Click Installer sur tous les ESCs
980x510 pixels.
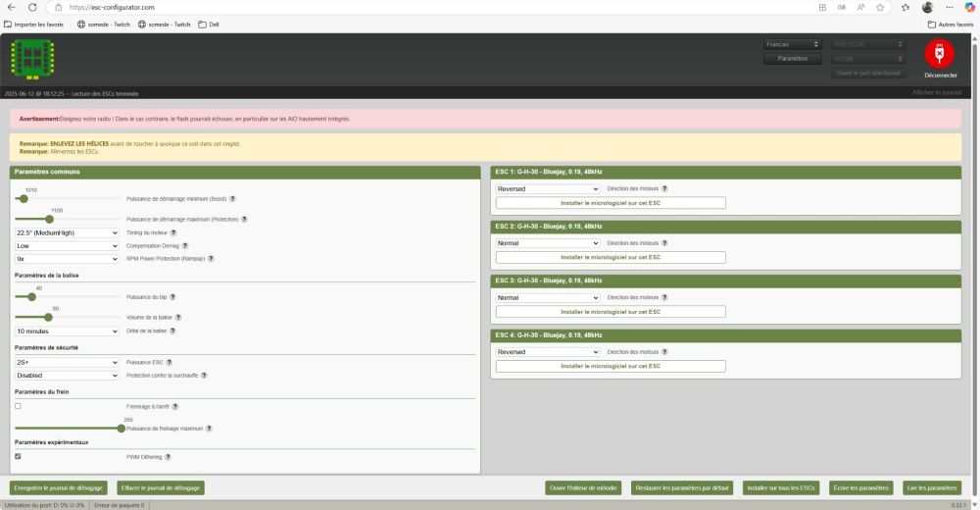(x=780, y=487)
